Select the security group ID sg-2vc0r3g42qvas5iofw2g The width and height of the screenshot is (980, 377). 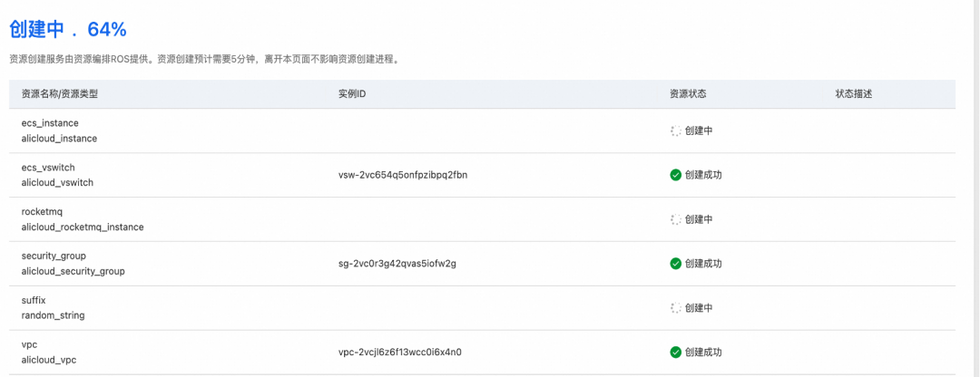[397, 264]
